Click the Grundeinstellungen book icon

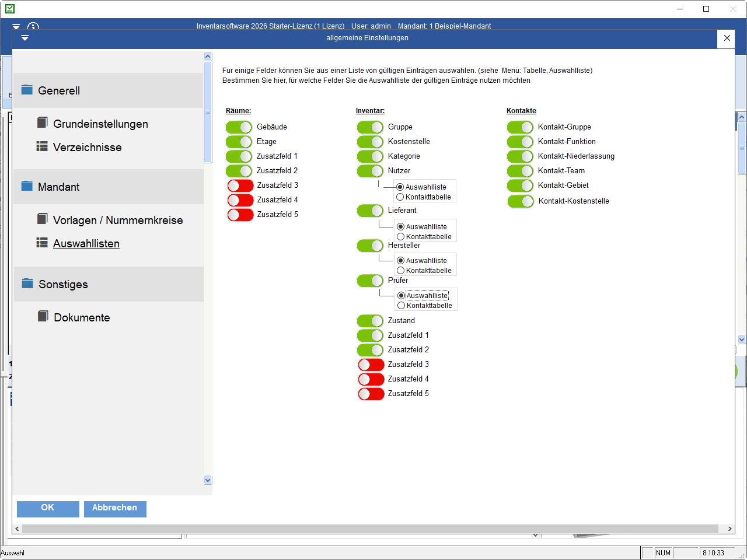pos(42,123)
